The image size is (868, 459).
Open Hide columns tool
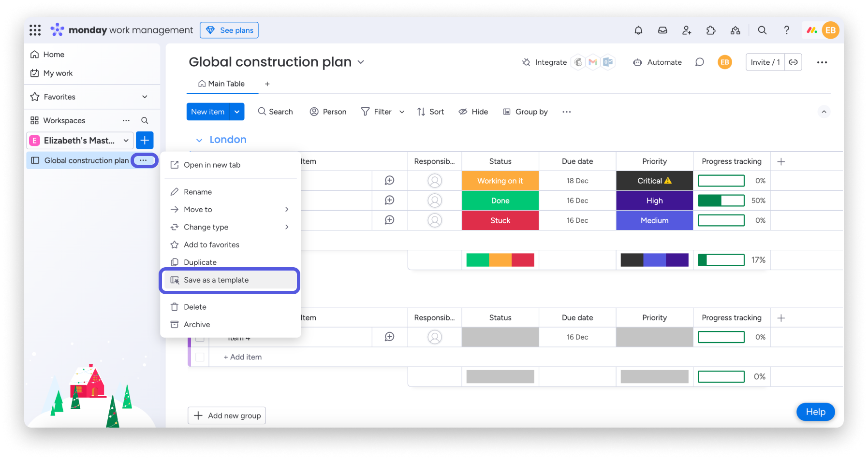coord(473,112)
